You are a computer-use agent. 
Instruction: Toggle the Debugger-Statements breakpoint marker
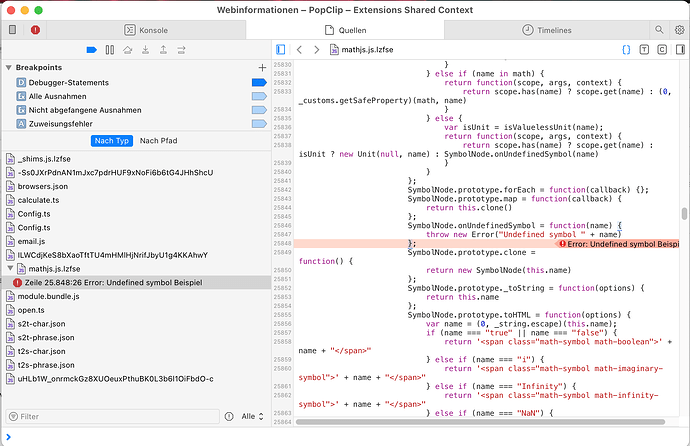(258, 81)
